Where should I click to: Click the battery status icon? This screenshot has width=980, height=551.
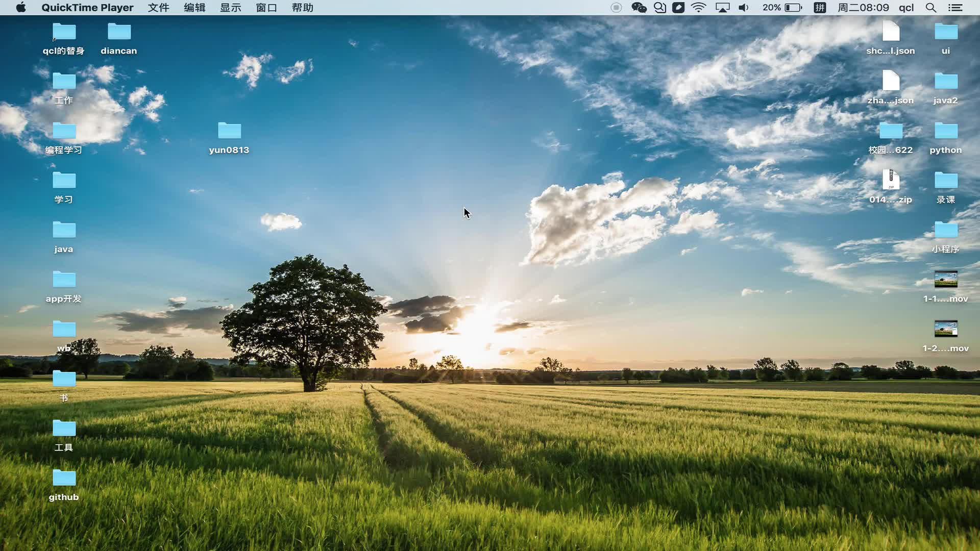click(793, 8)
